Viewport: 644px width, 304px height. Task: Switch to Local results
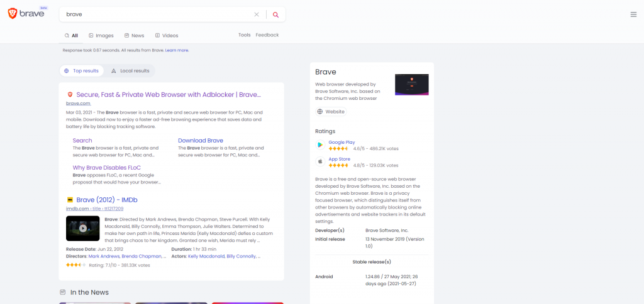(x=130, y=71)
